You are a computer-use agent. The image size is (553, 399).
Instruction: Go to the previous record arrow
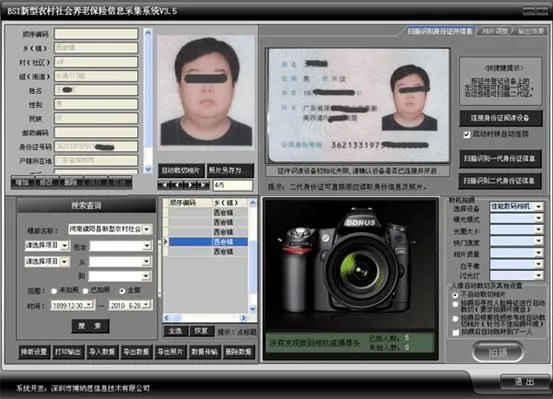[x=177, y=185]
